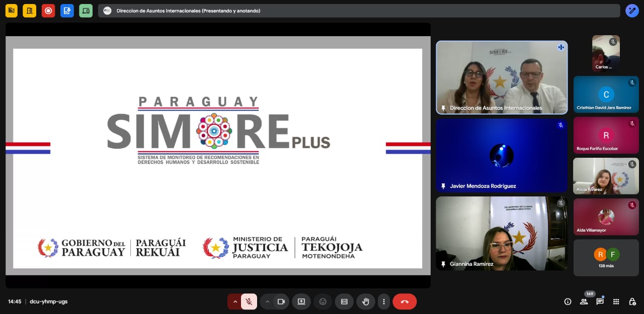Image resolution: width=644 pixels, height=314 pixels.
Task: Select the presenter banner Direccion de Asuntos Internacionales
Action: coord(359,11)
